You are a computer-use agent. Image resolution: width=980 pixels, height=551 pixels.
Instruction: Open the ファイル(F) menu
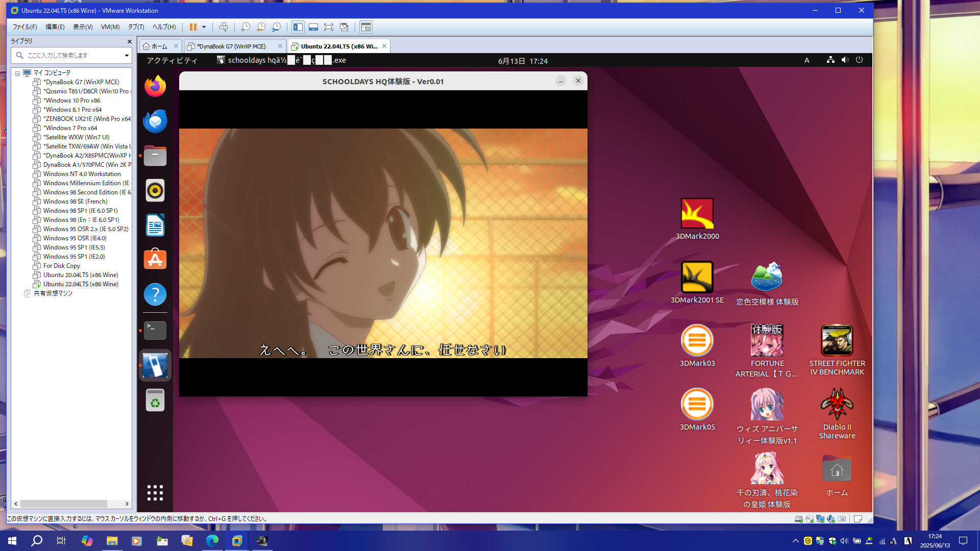tap(24, 27)
